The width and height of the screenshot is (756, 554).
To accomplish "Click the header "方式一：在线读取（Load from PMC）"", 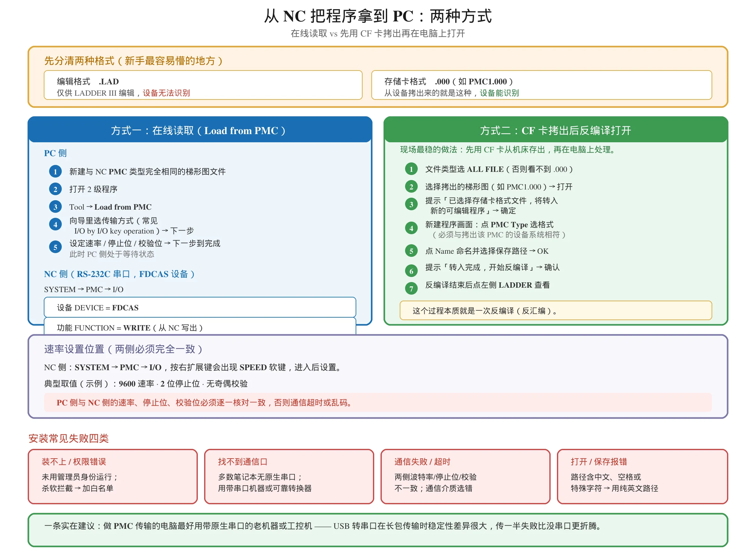I will (200, 130).
